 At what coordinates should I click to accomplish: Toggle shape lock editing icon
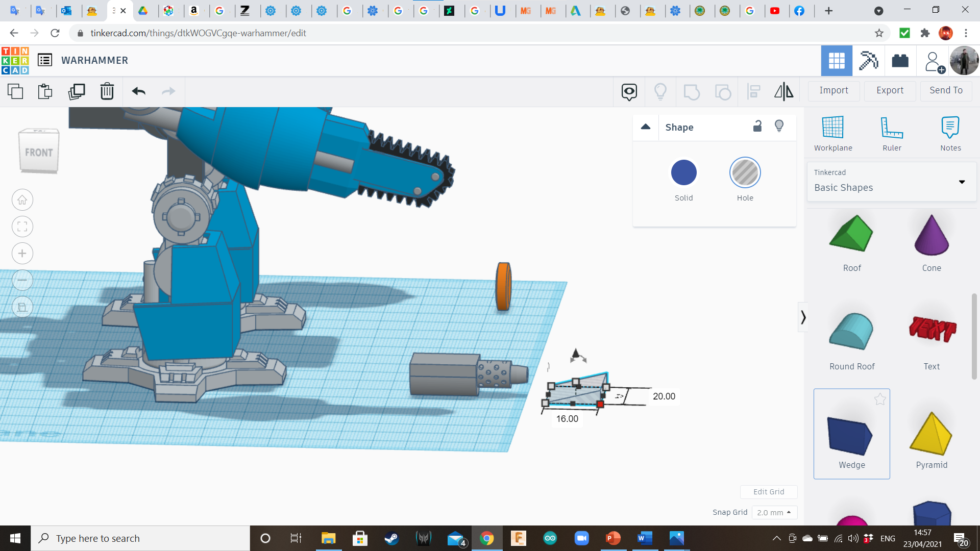(x=757, y=127)
